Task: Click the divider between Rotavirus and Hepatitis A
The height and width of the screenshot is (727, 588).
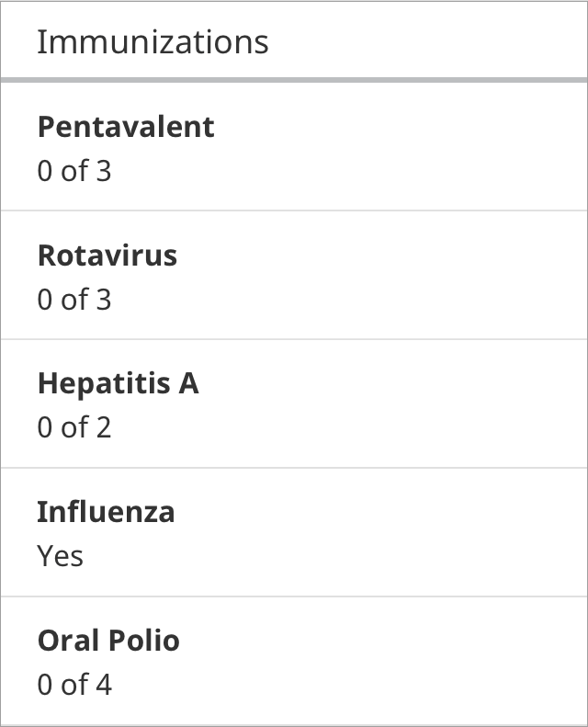Action: [x=294, y=339]
